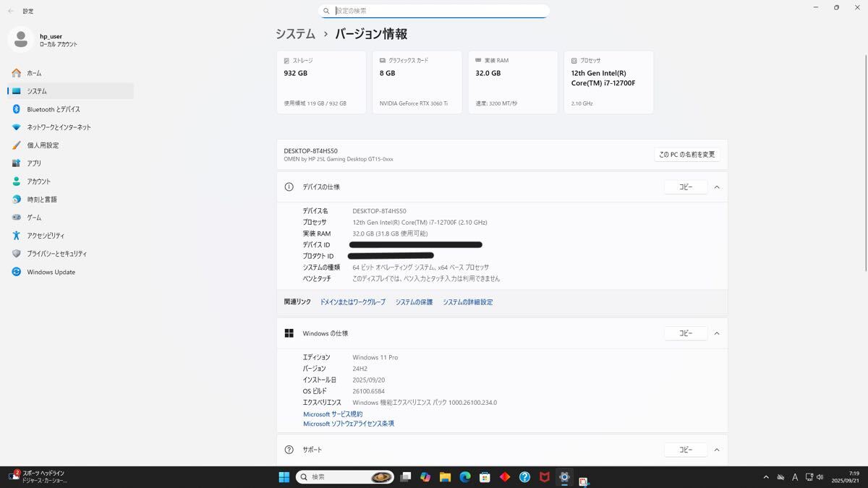Launch Copilot from the taskbar

click(425, 477)
